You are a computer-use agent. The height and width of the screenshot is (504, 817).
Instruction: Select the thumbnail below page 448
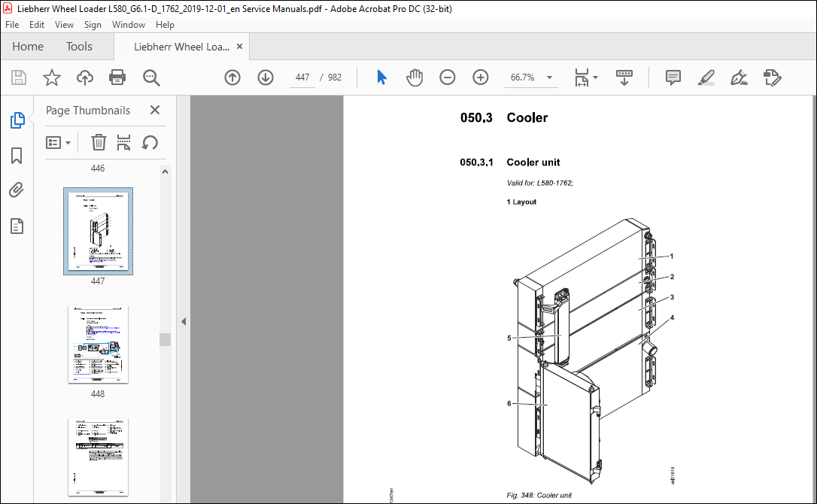(98, 457)
